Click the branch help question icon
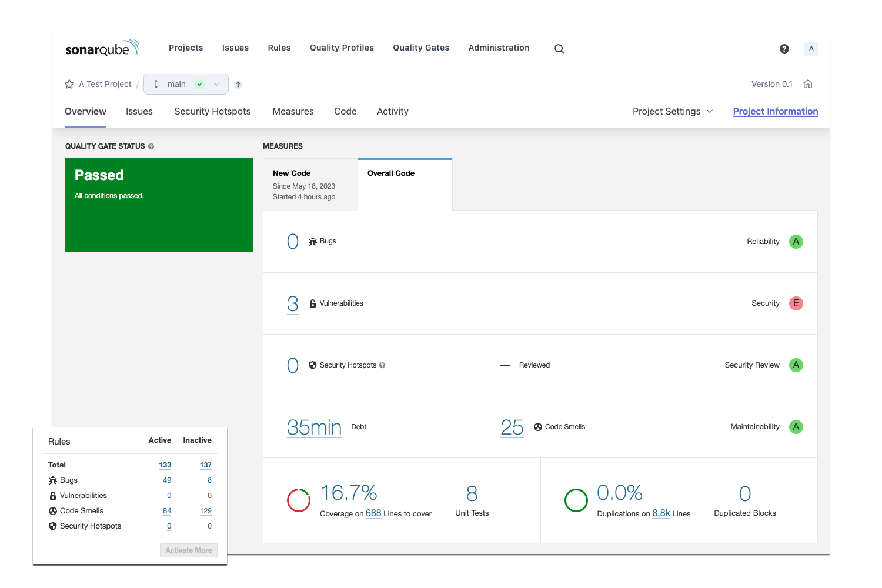 tap(238, 85)
